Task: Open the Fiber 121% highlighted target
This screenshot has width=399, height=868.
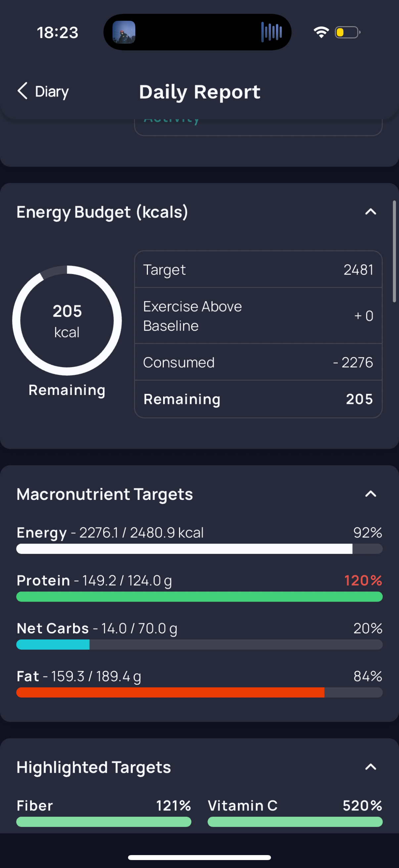Action: click(104, 812)
